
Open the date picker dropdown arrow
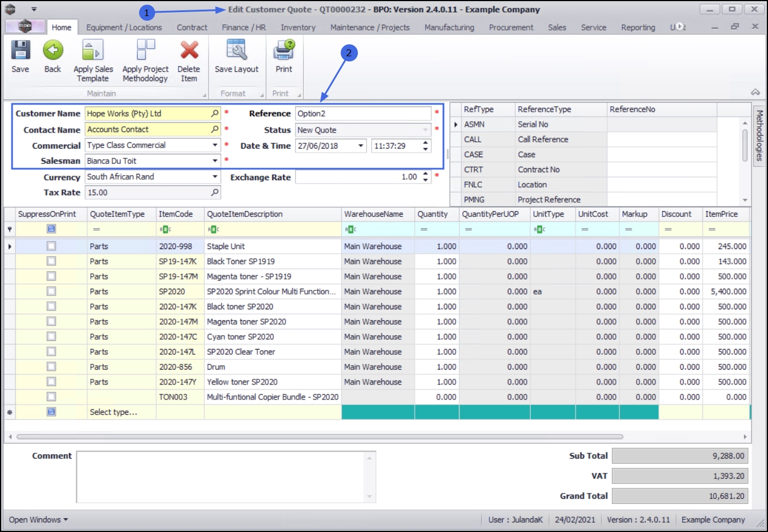361,146
